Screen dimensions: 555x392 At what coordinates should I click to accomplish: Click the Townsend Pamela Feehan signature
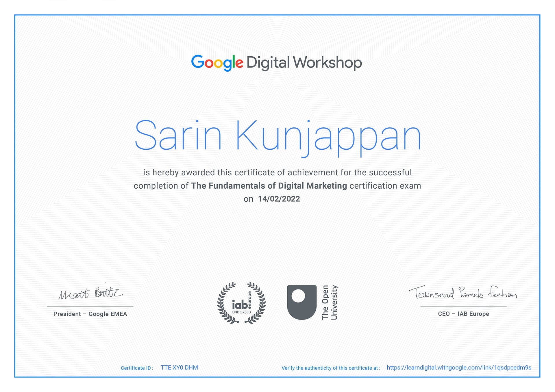click(x=463, y=293)
